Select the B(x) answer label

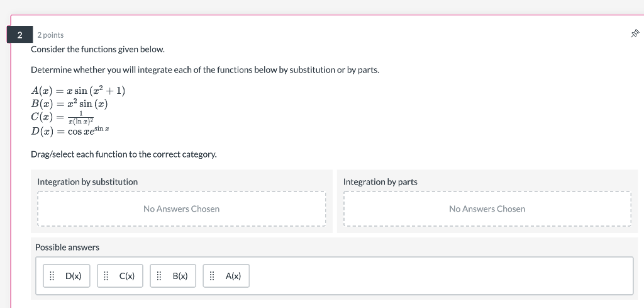coord(180,276)
